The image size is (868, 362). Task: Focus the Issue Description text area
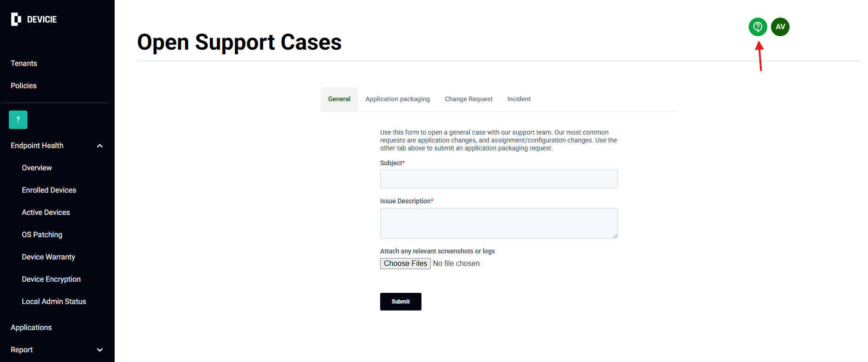[x=499, y=223]
